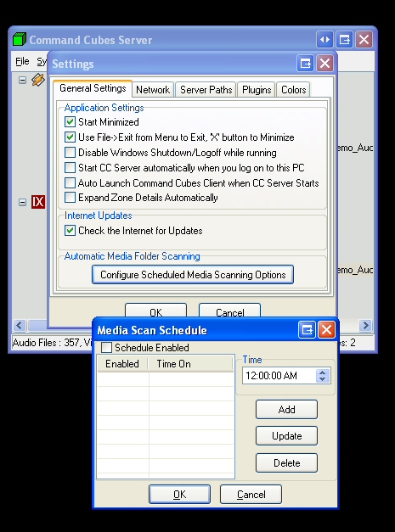Close the Settings dialog with X
Screen dimensions: 395x532
point(325,63)
